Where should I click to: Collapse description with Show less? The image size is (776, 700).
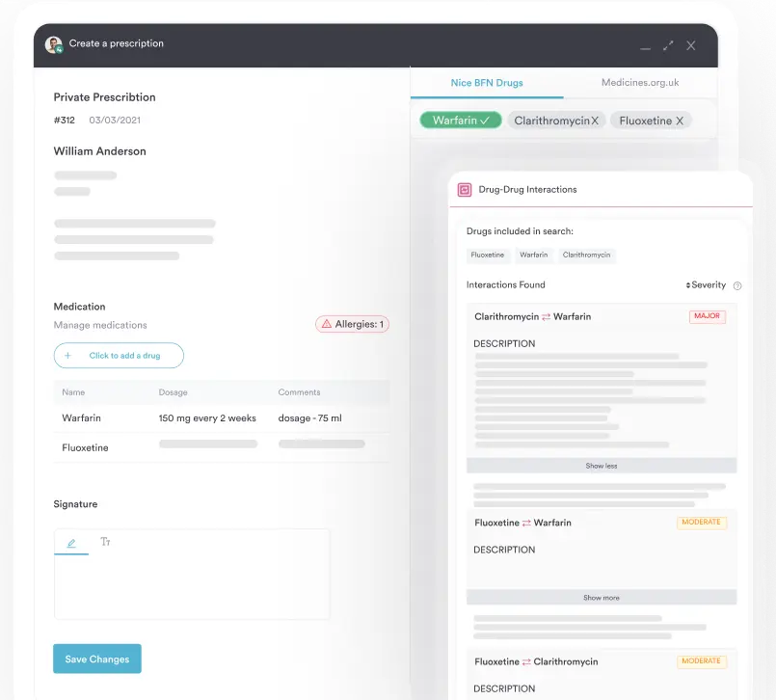602,466
